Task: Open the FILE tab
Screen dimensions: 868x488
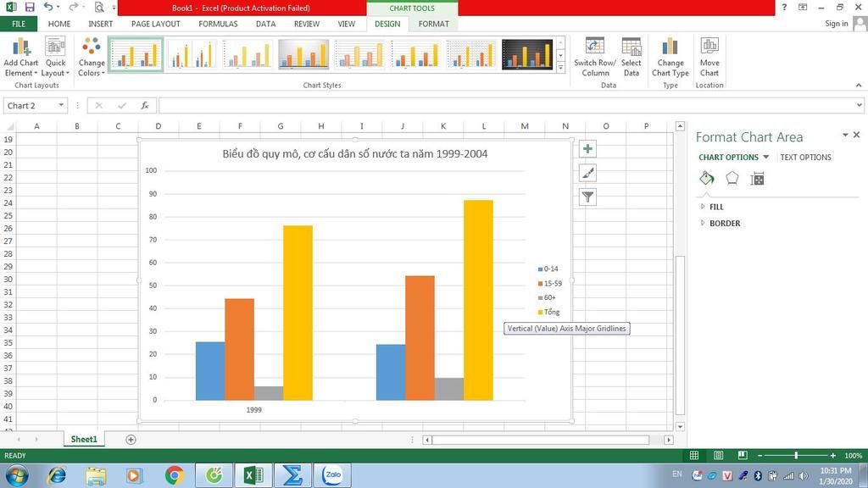Action: click(19, 24)
